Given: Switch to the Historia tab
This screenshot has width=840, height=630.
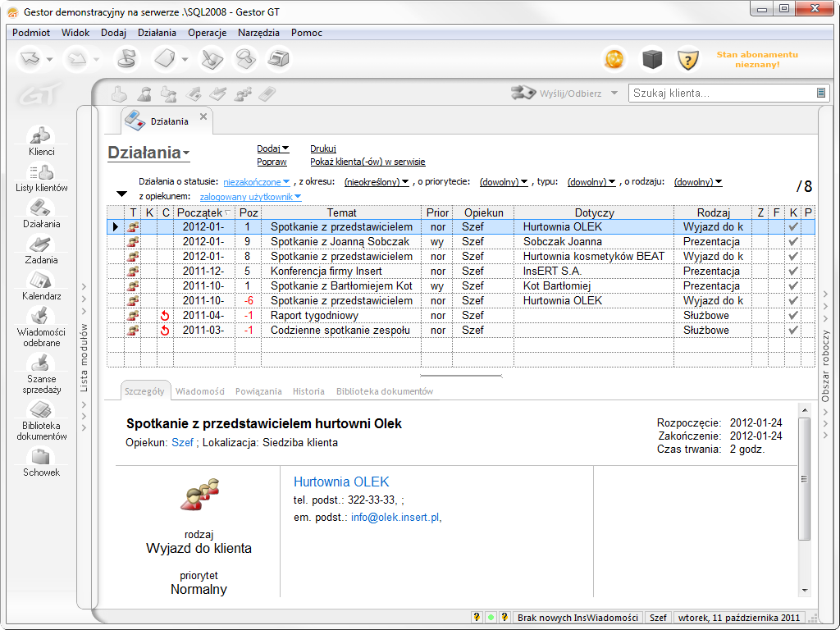Looking at the screenshot, I should point(308,391).
